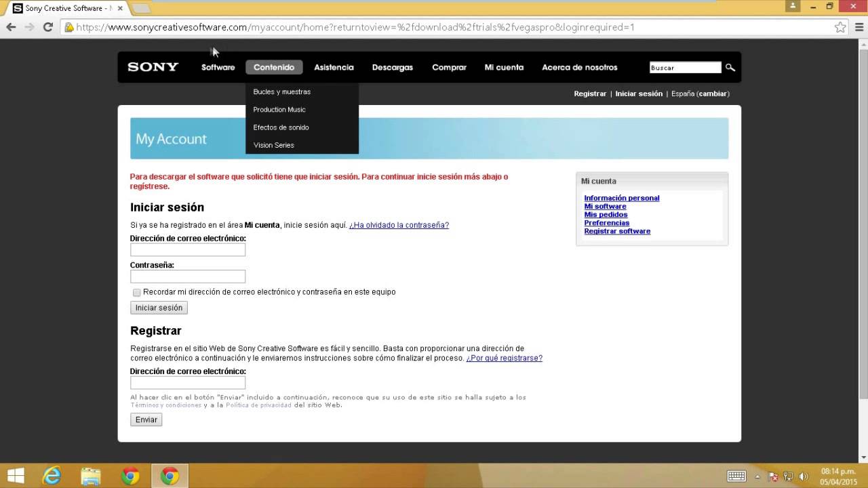Tick Recordar mi dirección de correo checkbox
Image resolution: width=868 pixels, height=488 pixels.
coord(137,292)
